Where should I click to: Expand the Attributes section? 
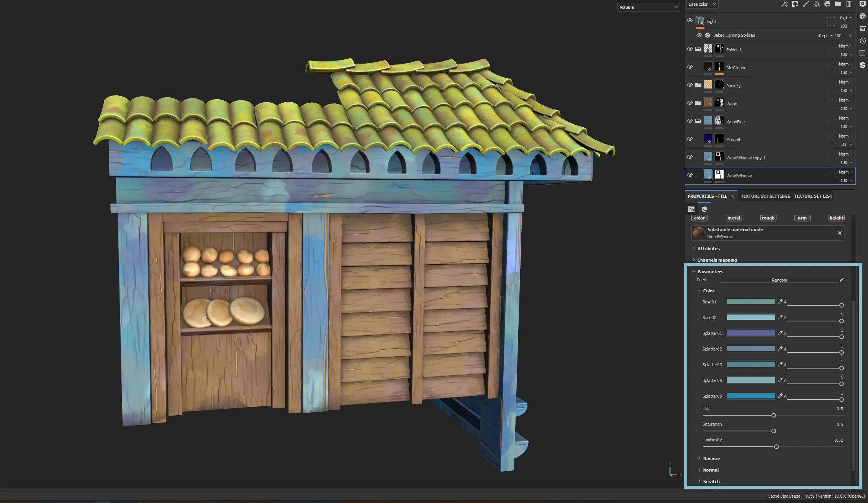[708, 249]
